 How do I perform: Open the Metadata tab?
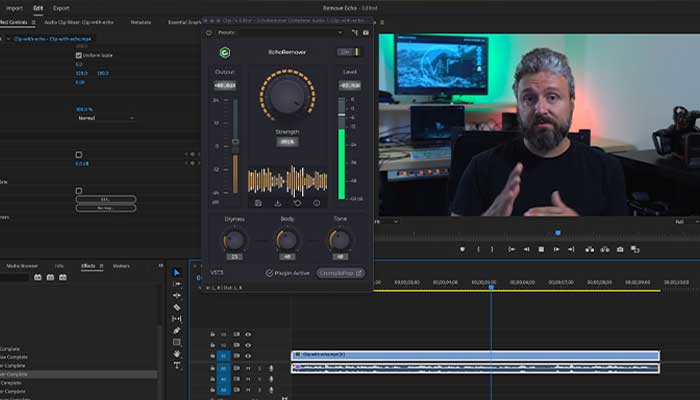(141, 22)
